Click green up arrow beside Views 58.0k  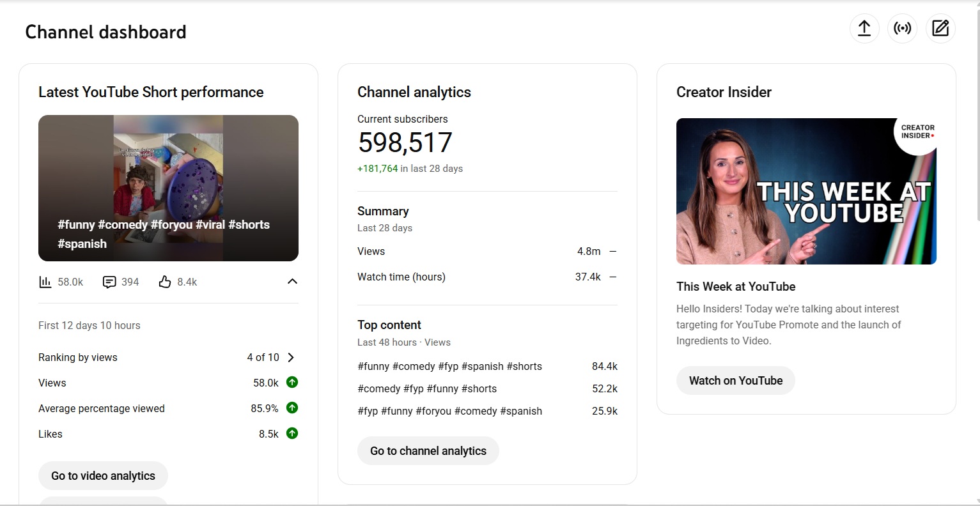[x=292, y=383]
